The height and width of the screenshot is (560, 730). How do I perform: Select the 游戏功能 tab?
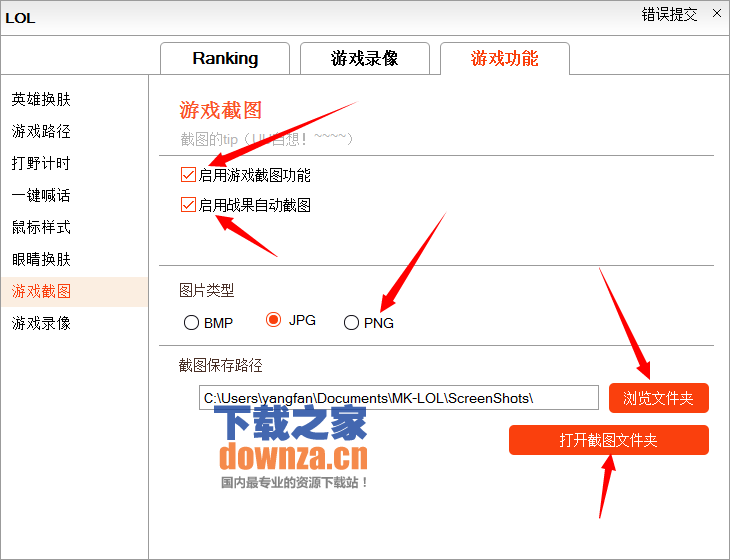tap(505, 58)
